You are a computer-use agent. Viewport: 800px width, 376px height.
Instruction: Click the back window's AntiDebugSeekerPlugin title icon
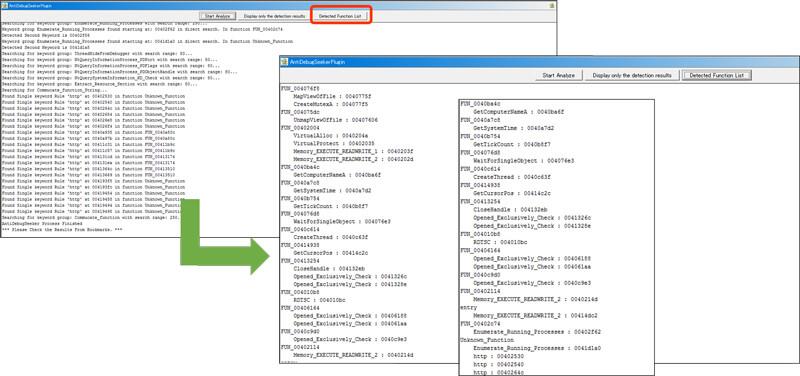click(5, 5)
